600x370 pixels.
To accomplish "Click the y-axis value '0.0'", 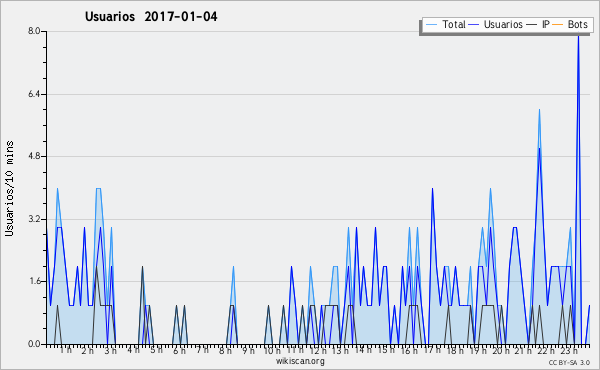I will pos(34,344).
